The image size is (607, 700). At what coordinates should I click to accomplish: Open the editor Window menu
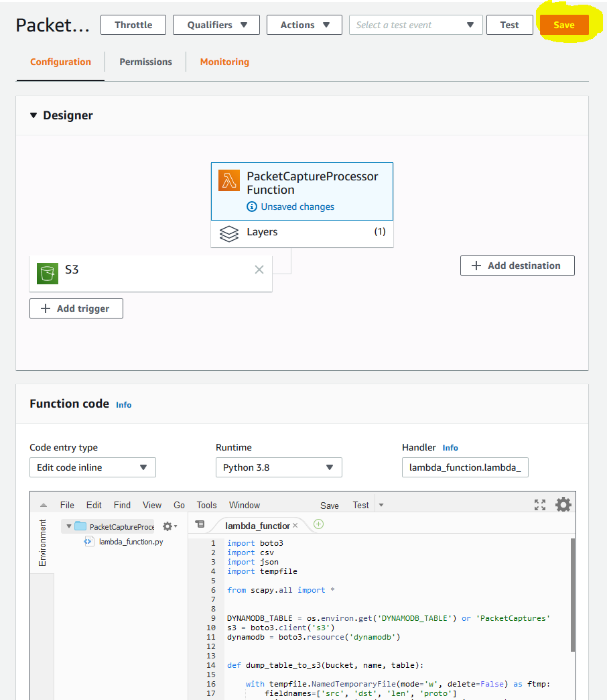[245, 505]
